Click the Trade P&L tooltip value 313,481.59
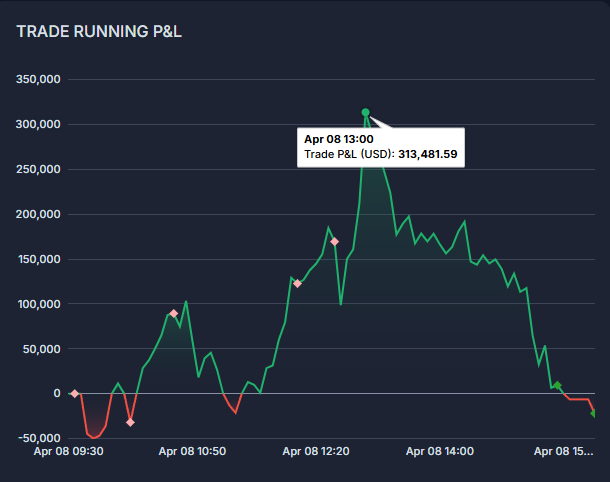 coord(428,154)
